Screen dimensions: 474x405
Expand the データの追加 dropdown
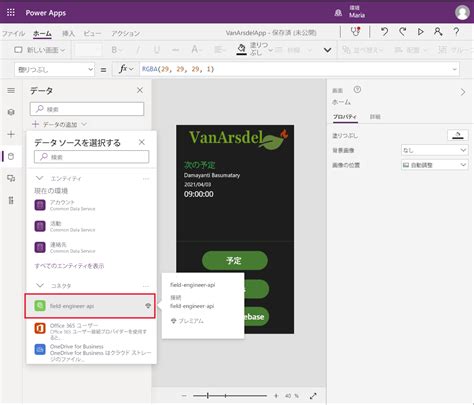pyautogui.click(x=59, y=124)
